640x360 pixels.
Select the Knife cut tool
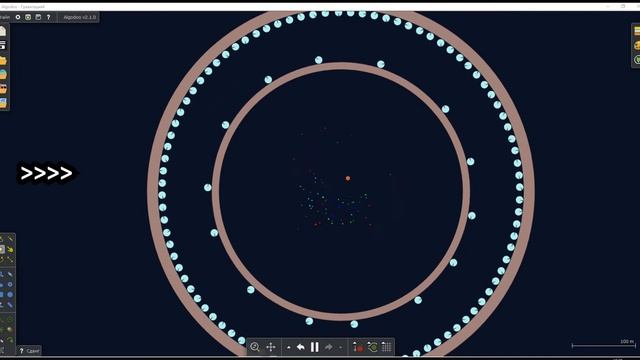coord(10,238)
